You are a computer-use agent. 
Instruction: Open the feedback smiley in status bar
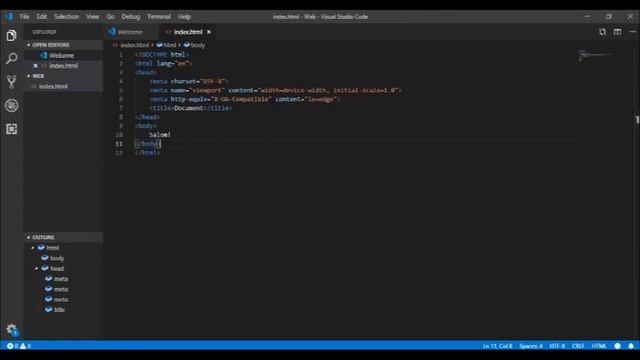(618, 346)
